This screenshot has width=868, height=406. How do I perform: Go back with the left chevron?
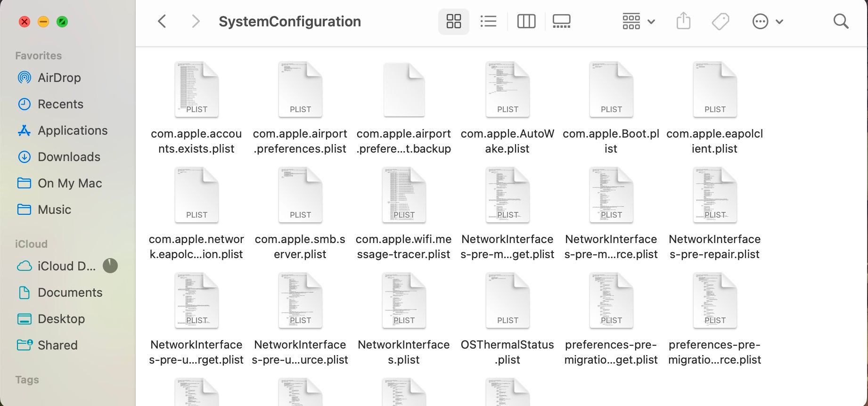pos(162,21)
